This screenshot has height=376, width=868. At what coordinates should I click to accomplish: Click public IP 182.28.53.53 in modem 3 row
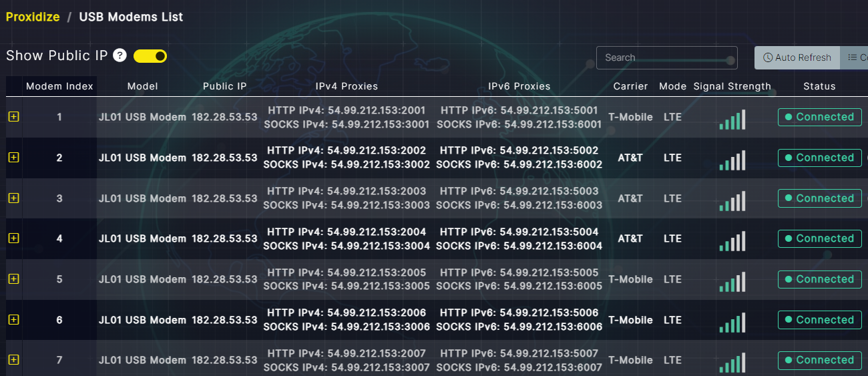(x=224, y=198)
